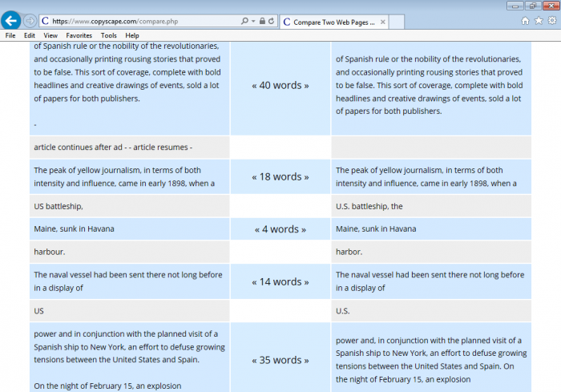
Task: Open the Help menu
Action: coord(132,35)
